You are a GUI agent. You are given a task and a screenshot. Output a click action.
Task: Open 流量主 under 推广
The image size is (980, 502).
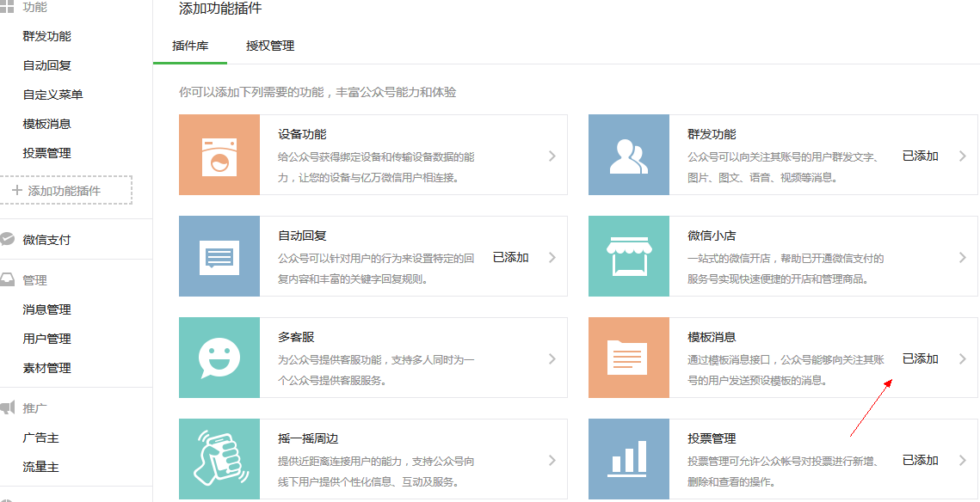pyautogui.click(x=40, y=467)
